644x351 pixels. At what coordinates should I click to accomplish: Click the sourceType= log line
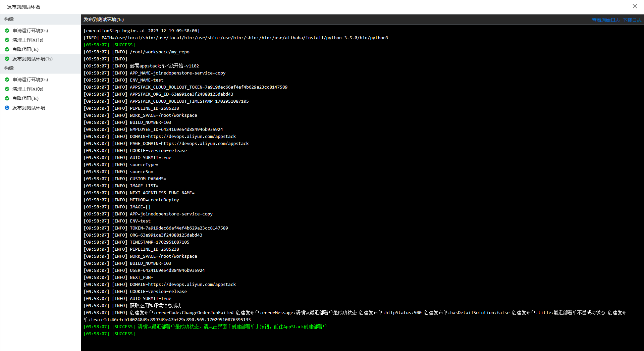(121, 164)
